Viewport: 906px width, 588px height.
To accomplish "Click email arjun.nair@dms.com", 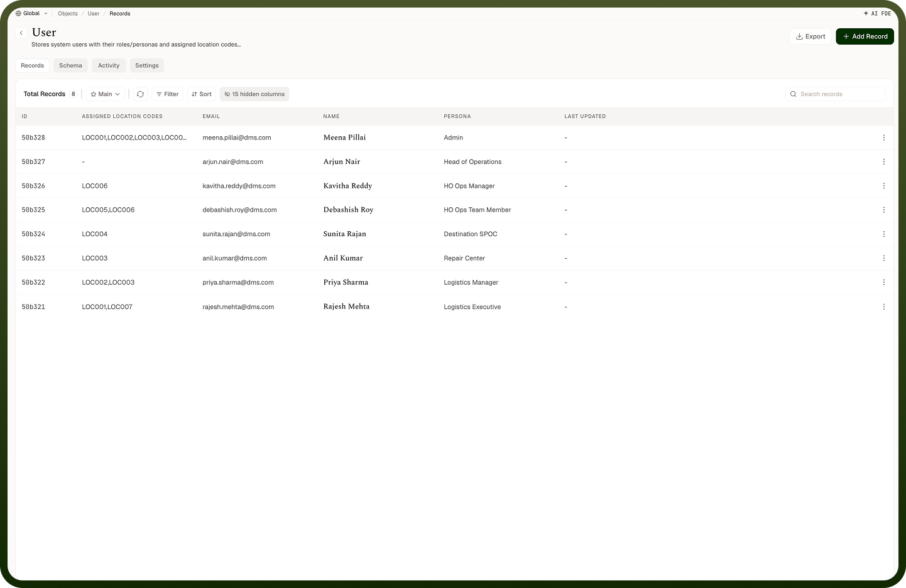I will 232,161.
